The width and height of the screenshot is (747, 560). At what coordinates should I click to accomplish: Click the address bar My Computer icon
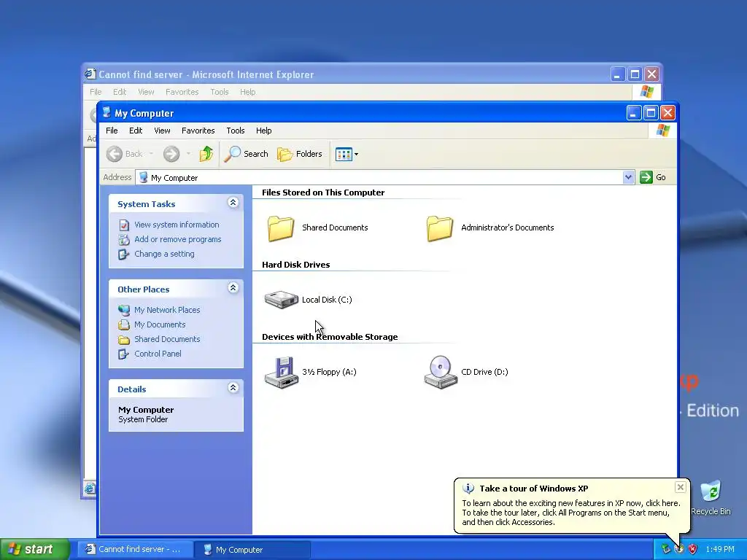click(144, 177)
